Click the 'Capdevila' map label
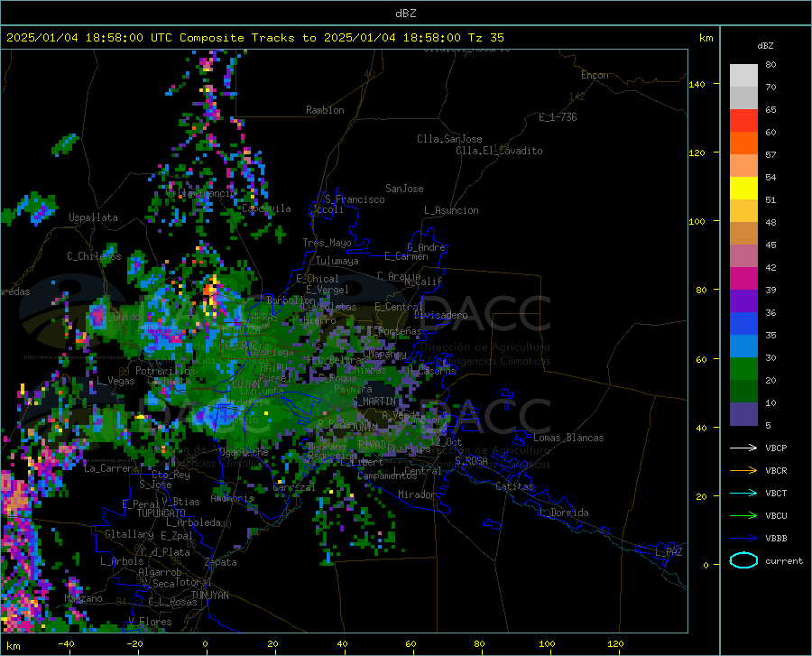Screen dimensions: 812x656 pos(266,208)
